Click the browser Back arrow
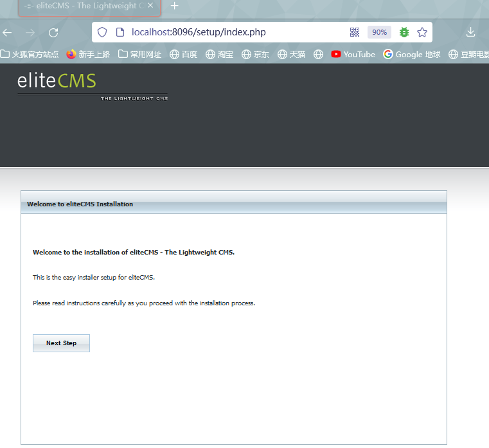489x448 pixels. click(7, 32)
